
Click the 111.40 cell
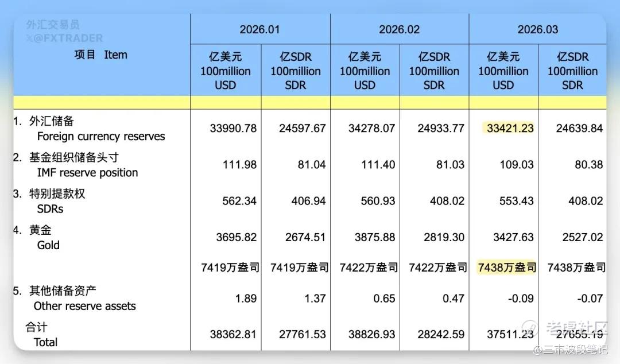coord(378,165)
